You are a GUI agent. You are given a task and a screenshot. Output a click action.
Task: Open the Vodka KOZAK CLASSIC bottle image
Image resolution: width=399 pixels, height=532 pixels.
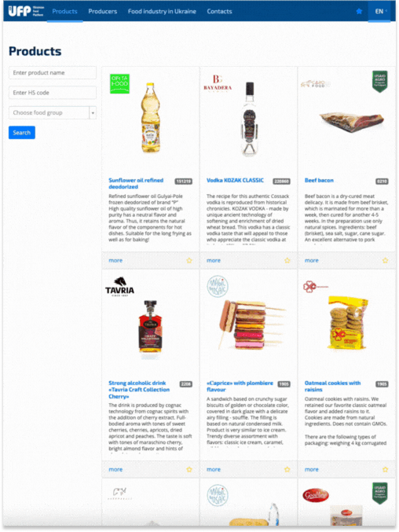click(x=249, y=119)
